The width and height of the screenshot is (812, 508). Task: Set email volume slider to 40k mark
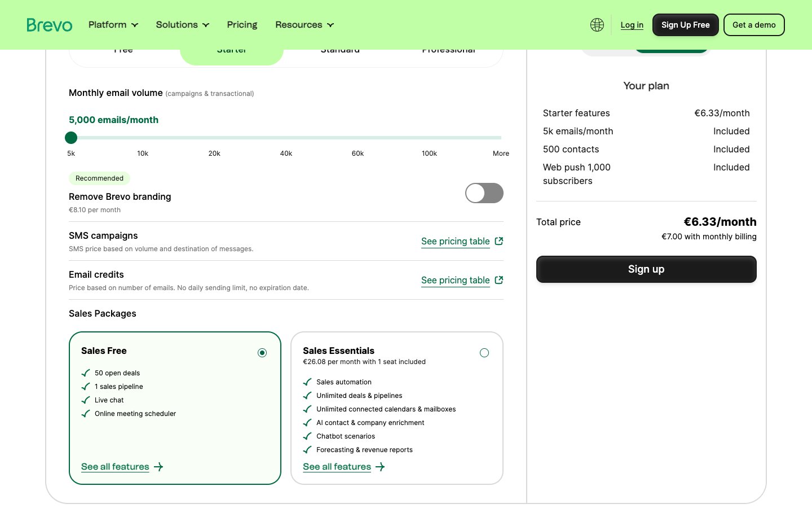(x=286, y=138)
